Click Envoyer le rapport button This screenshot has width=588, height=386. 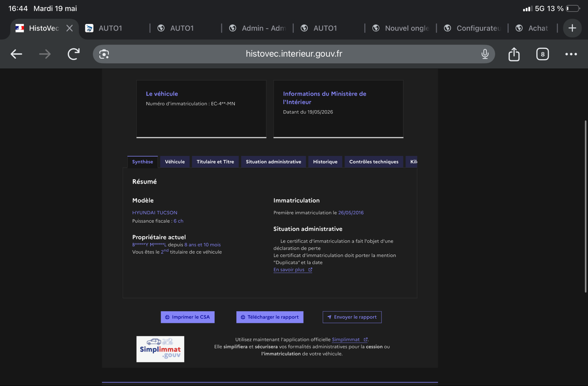(x=352, y=317)
